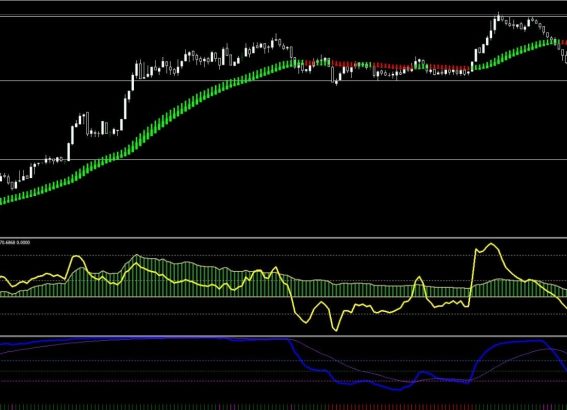
Task: Select the lowest candlestick below the red band
Action: tap(336, 82)
